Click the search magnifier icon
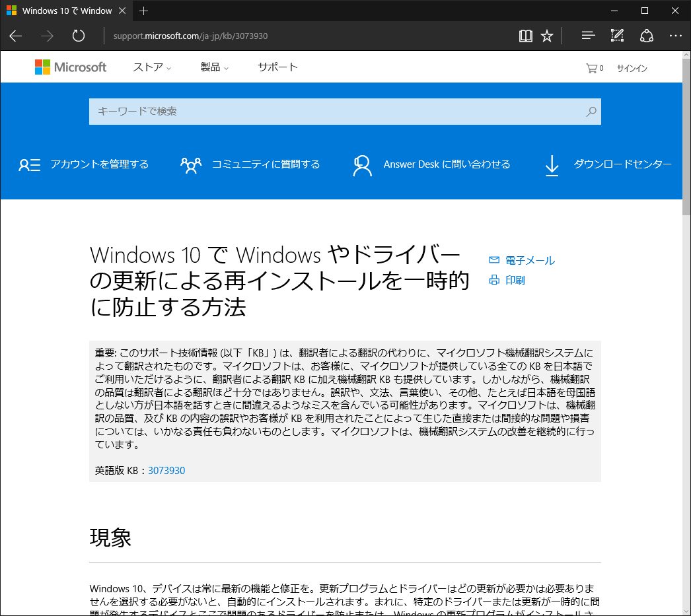Viewport: 691px width, 616px height. pos(591,112)
